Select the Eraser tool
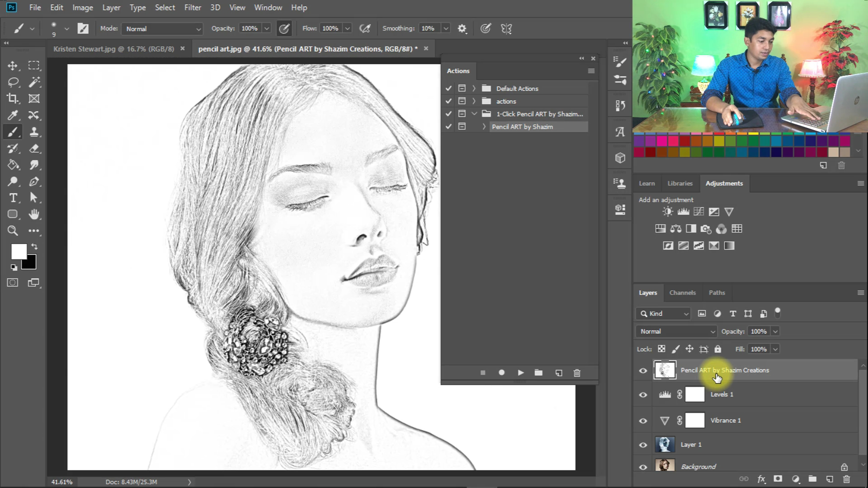868x488 pixels. [34, 149]
